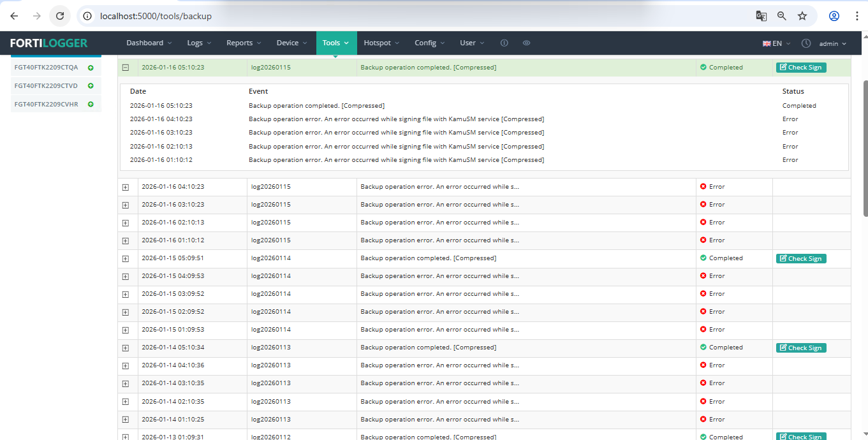The width and height of the screenshot is (868, 440).
Task: Expand the 2026-01-14 05:10:34 row
Action: click(x=126, y=348)
